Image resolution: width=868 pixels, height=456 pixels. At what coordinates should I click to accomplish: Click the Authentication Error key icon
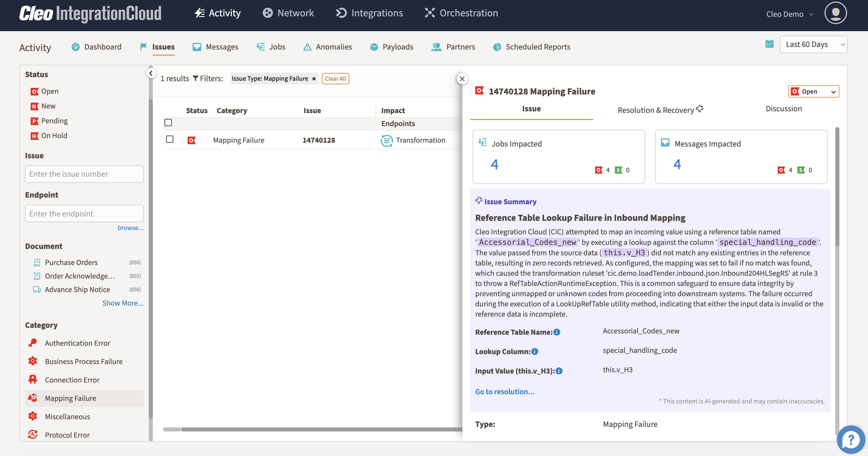[33, 343]
